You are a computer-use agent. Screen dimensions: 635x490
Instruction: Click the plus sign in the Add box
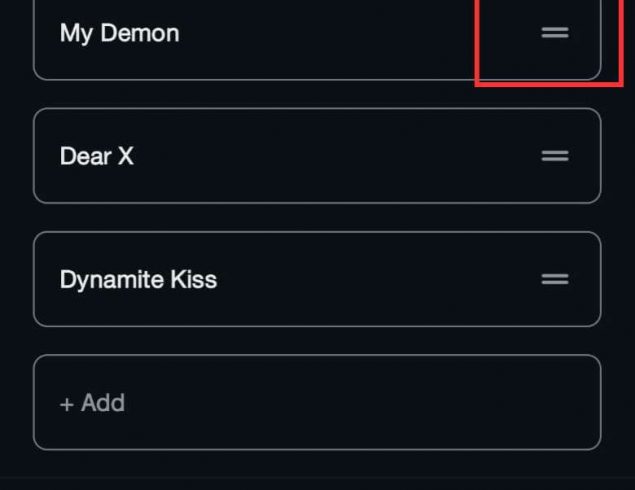coord(67,403)
